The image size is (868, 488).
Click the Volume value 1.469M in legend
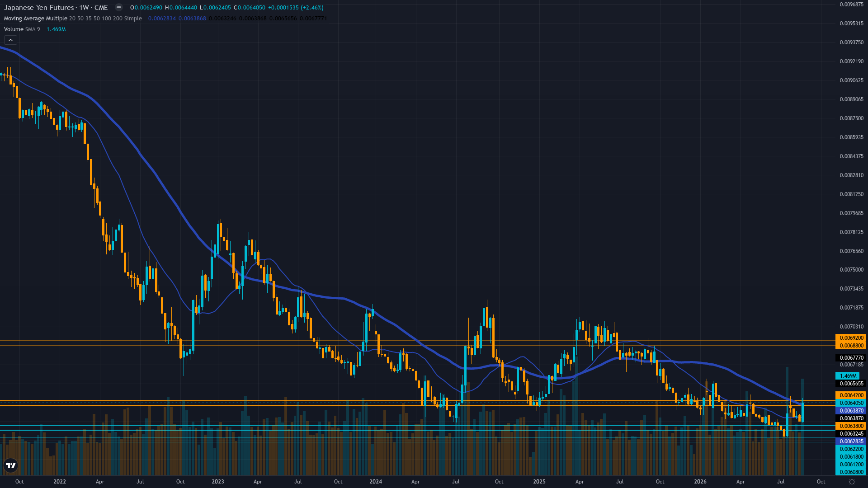[56, 29]
